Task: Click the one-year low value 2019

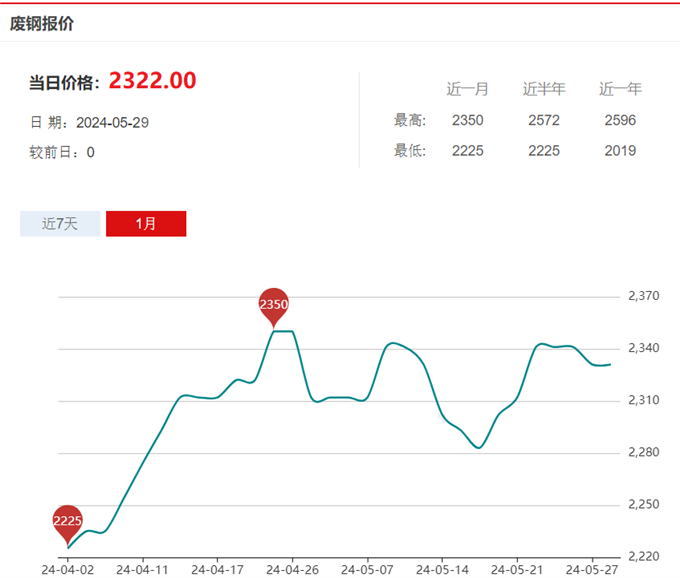Action: tap(620, 151)
